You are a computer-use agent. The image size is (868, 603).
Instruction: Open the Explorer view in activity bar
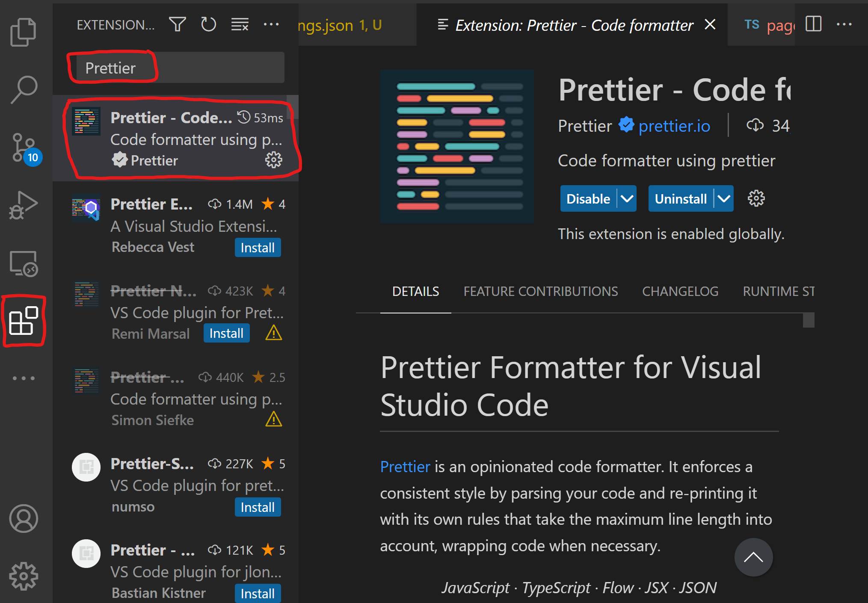click(23, 32)
